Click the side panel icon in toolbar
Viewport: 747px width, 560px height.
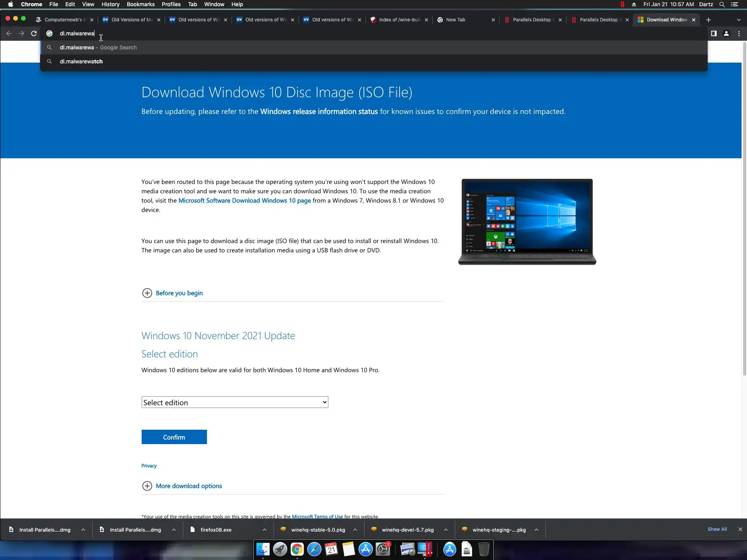tap(714, 33)
